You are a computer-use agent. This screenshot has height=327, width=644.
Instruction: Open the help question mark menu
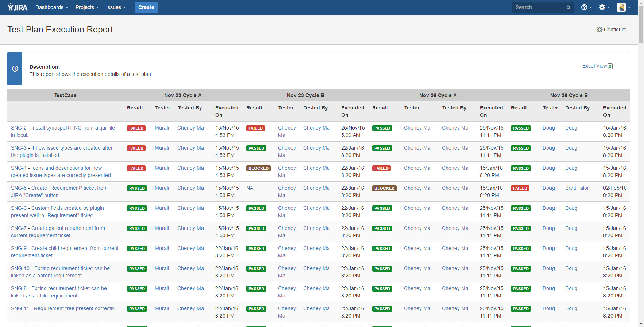pos(586,7)
